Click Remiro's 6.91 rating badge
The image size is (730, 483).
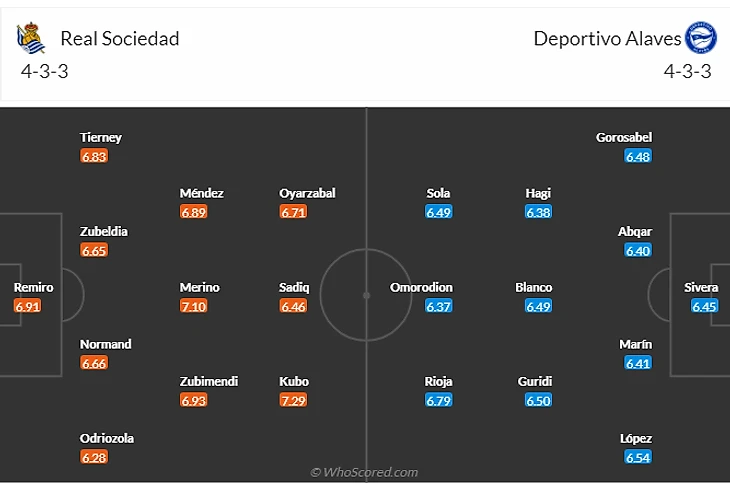coord(28,306)
